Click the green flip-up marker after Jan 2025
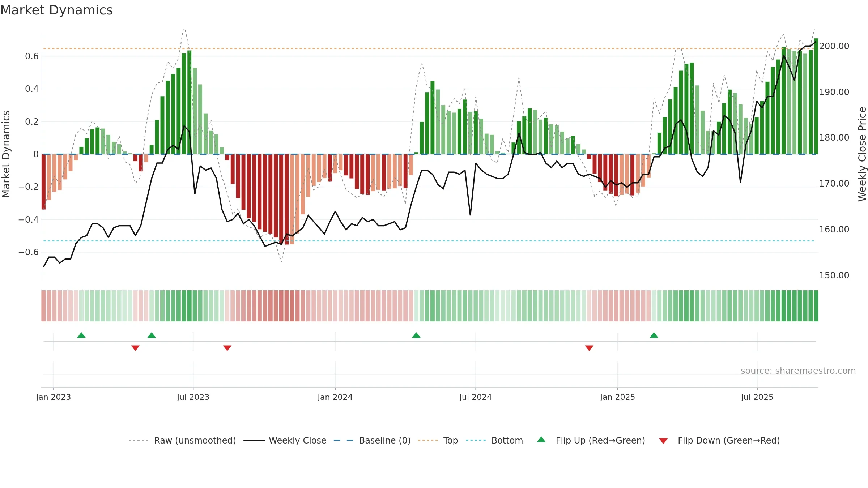The image size is (868, 488). point(654,335)
